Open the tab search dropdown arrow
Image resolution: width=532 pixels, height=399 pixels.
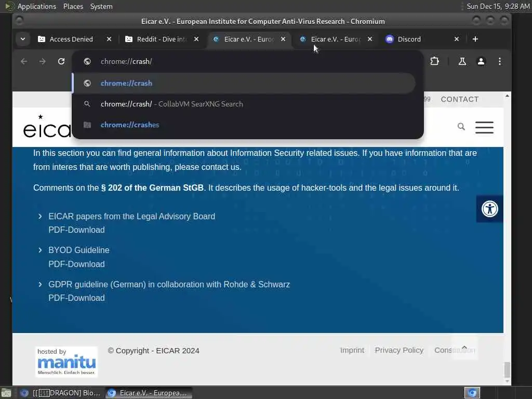tap(23, 39)
